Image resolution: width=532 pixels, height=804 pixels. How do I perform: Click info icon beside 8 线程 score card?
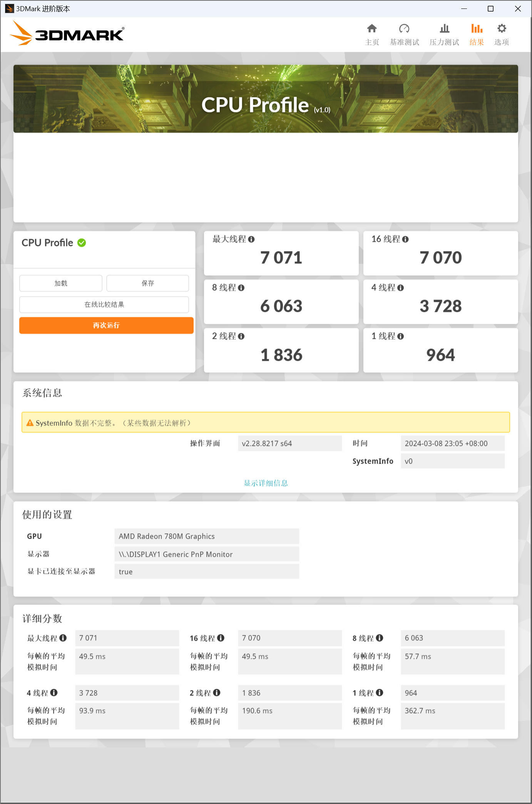point(241,288)
